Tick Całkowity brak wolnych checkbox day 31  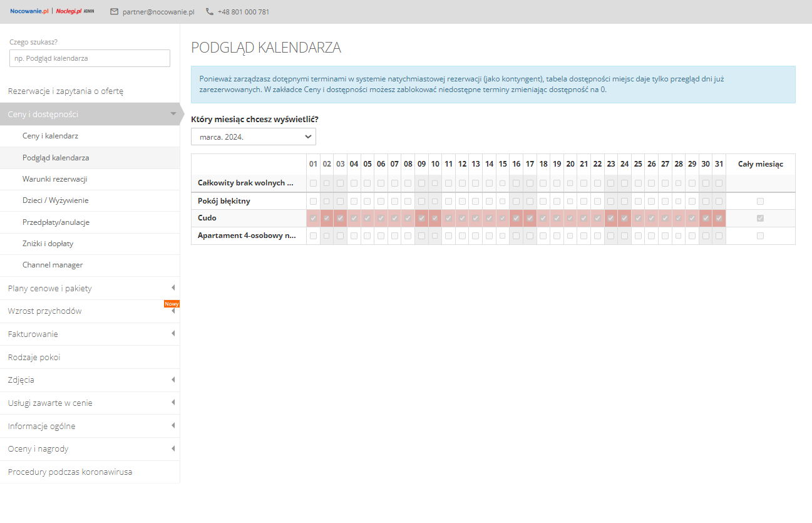tap(719, 184)
